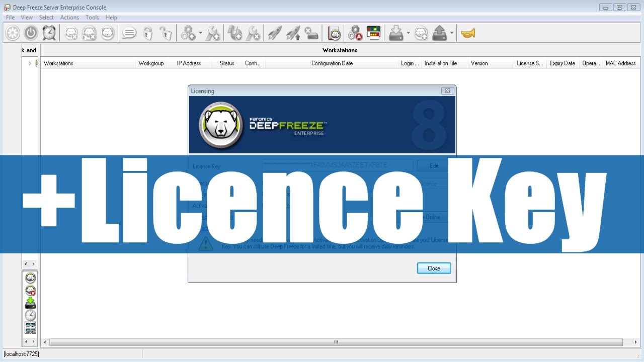Click the download to drive toolbar icon
Viewport: 644px width, 362px height.
396,33
